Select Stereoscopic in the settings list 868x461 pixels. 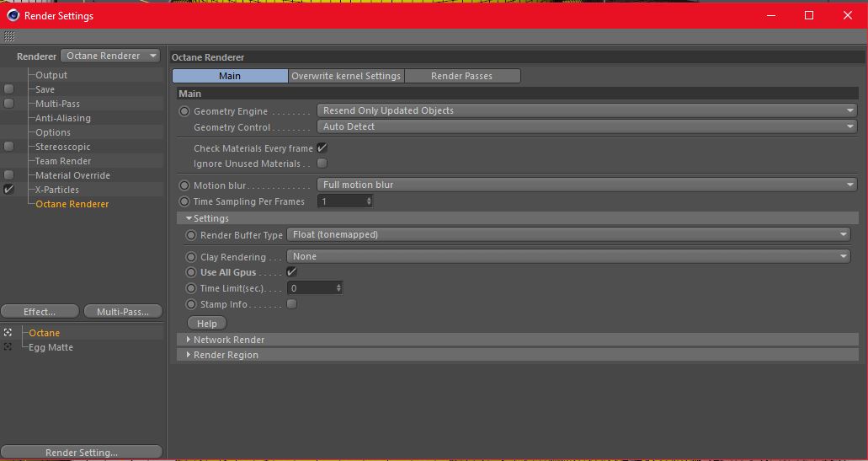(x=62, y=147)
